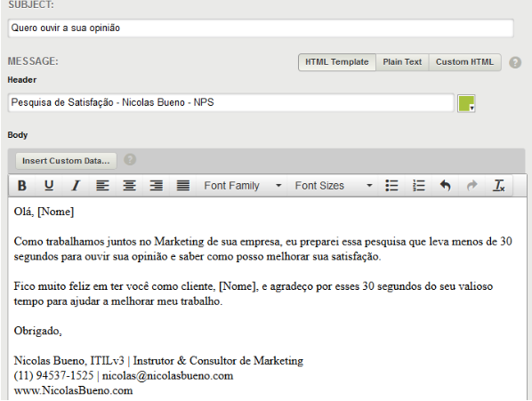Justify the body text

click(183, 186)
